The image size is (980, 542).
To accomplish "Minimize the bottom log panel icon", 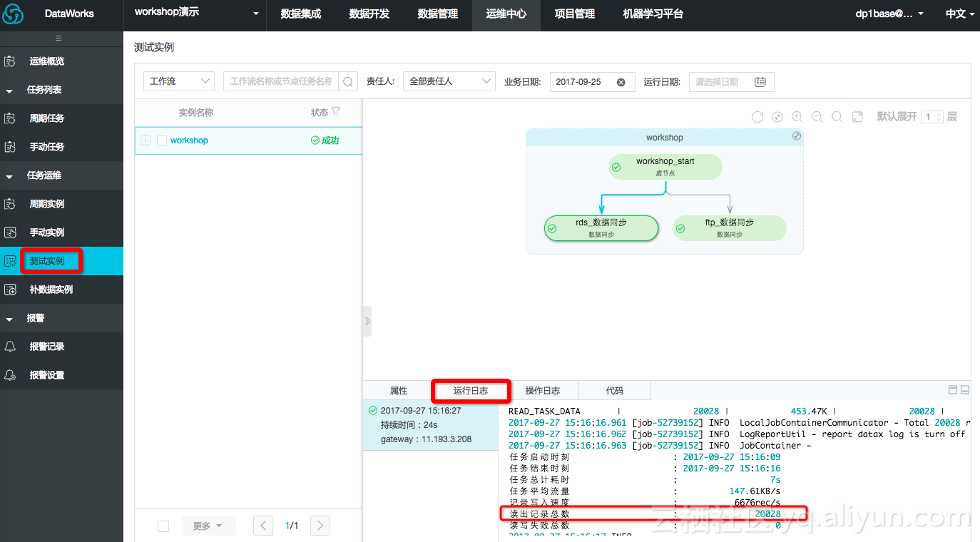I will point(965,389).
